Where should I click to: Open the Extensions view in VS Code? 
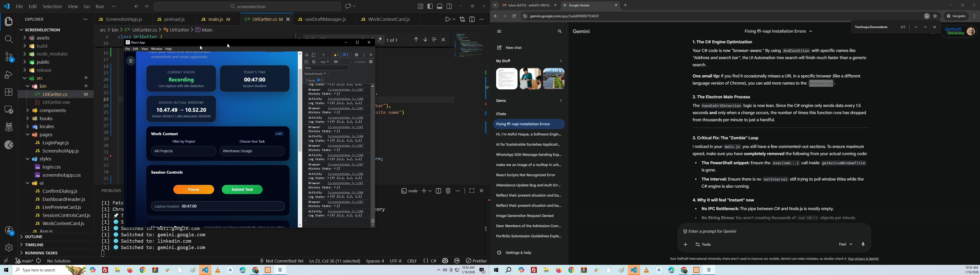(x=9, y=92)
